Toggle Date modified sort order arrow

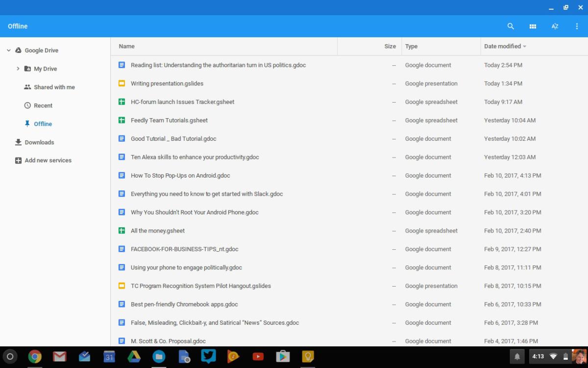tap(524, 47)
